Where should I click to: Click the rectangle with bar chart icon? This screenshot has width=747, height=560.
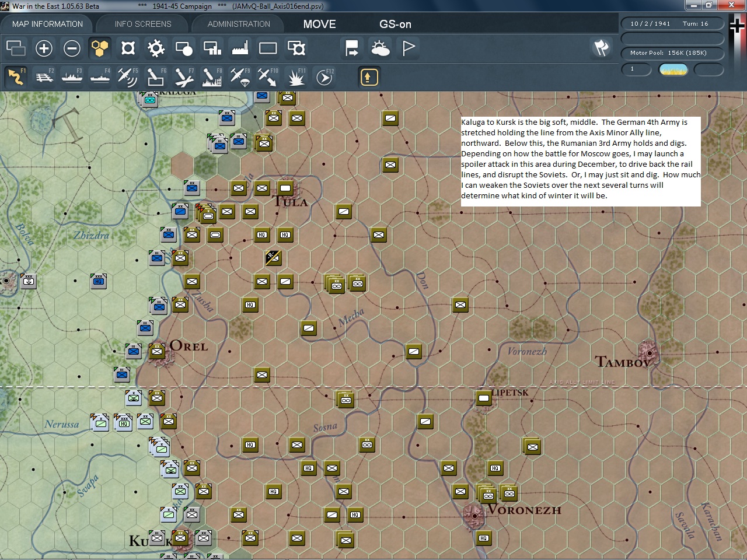(212, 48)
